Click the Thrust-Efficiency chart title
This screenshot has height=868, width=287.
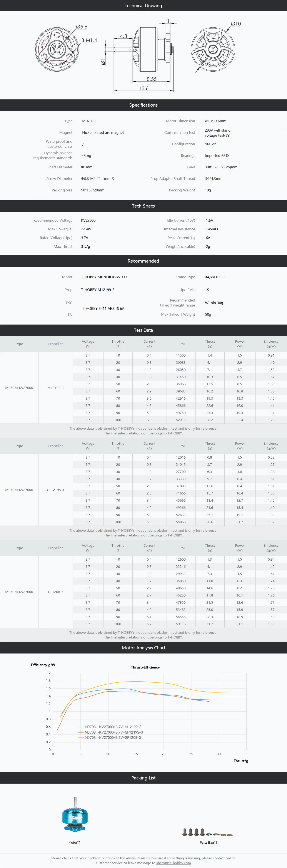coord(145,667)
